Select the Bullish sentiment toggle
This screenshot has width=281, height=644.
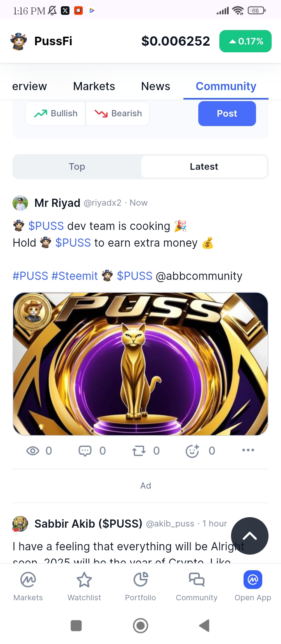[x=55, y=114]
